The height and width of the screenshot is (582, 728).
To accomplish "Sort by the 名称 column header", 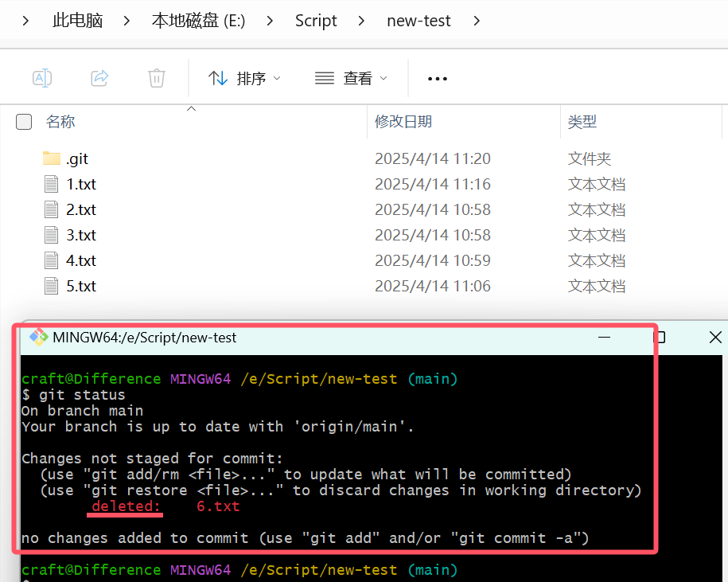I will (x=60, y=122).
